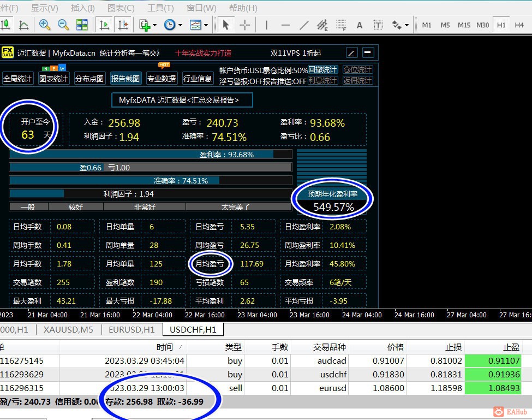The image size is (532, 420).
Task: Click the 返佣统计 button
Action: [x=357, y=80]
